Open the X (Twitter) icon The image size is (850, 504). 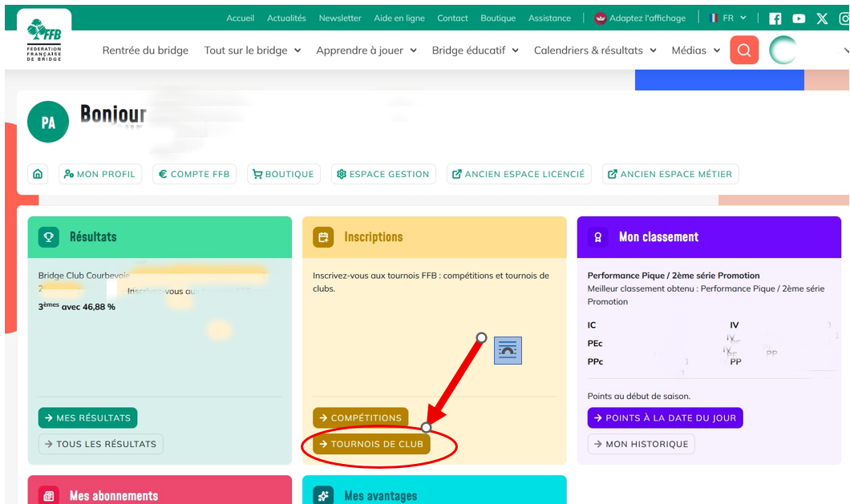(x=822, y=18)
